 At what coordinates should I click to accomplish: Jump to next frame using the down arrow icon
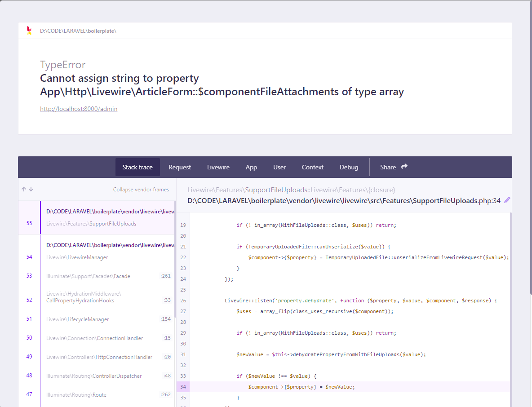[x=31, y=189]
